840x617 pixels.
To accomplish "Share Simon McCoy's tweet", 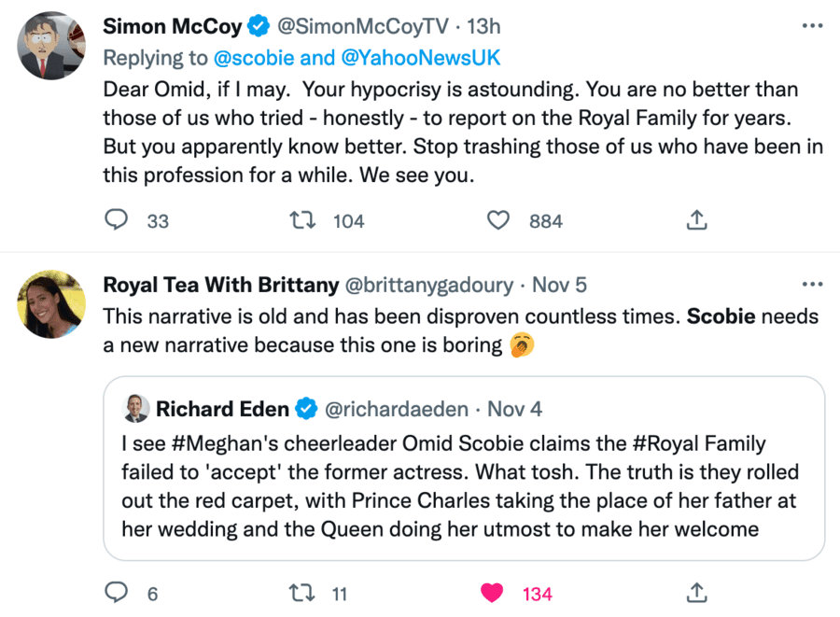I will click(696, 220).
